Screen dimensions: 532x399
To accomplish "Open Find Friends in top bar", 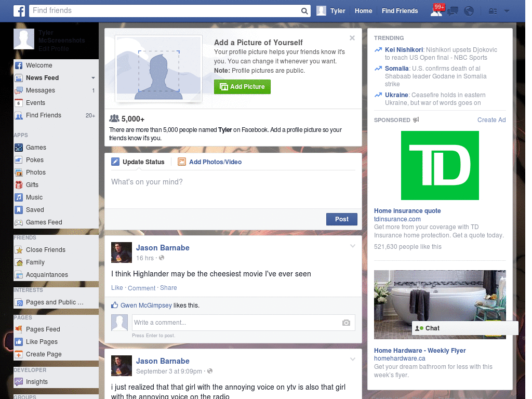I will pyautogui.click(x=400, y=11).
